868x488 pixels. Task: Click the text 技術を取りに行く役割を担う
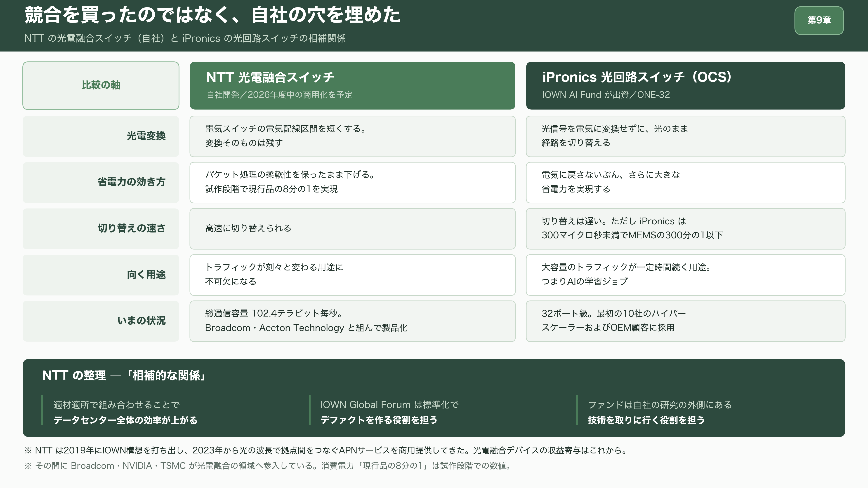click(646, 420)
